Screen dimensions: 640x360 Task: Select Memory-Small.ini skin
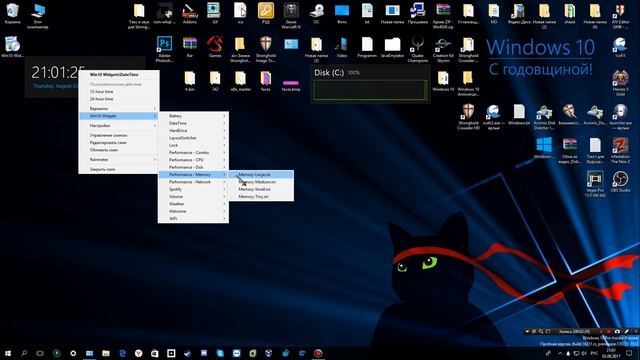261,189
